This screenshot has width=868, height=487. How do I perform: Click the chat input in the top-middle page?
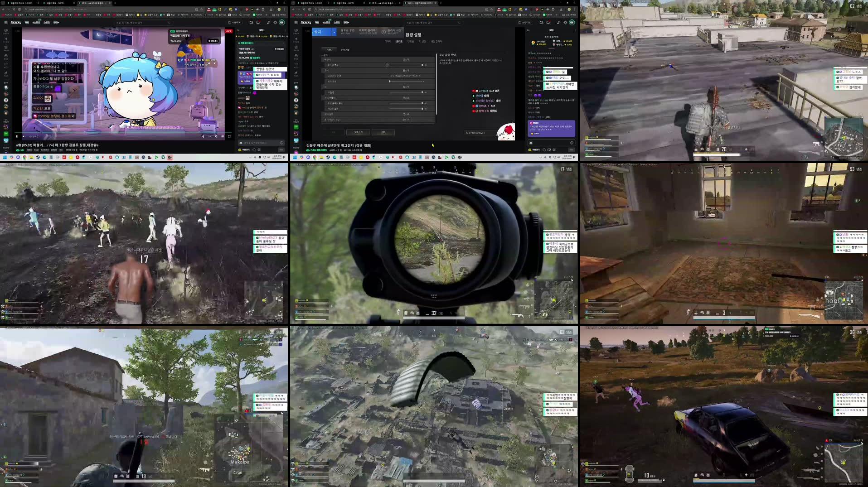click(x=551, y=143)
